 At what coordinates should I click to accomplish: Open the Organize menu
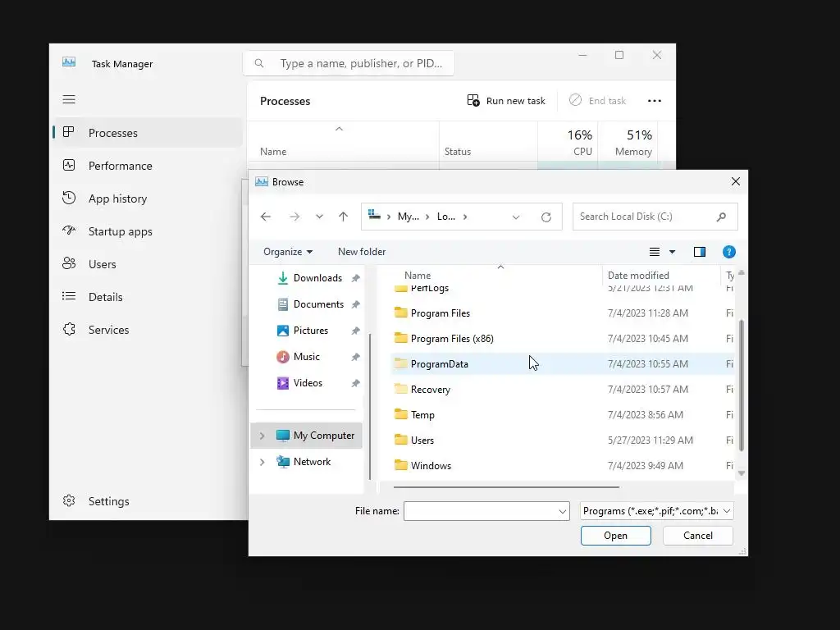[x=288, y=252]
